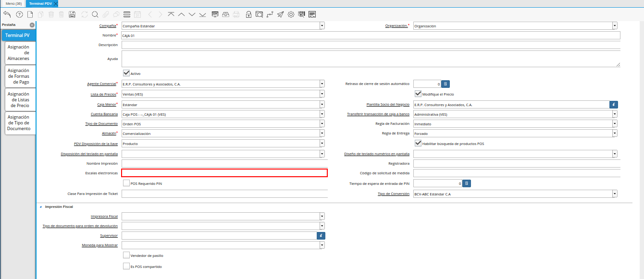
Task: Open the gear process icon in toolbar
Action: click(291, 14)
